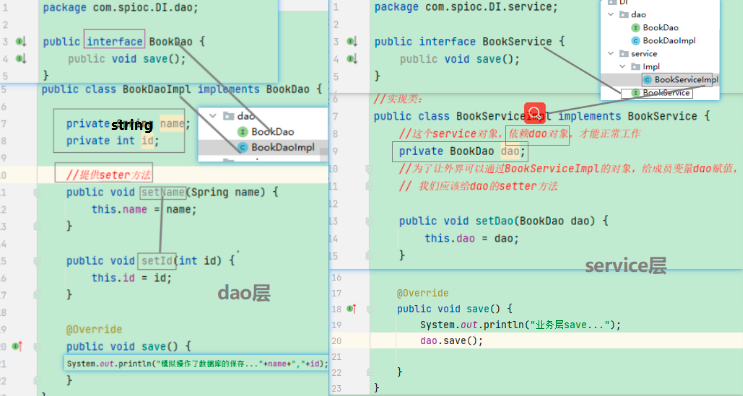This screenshot has width=743, height=396.
Task: Click BookDao interface icon in right project tree
Action: click(x=636, y=27)
